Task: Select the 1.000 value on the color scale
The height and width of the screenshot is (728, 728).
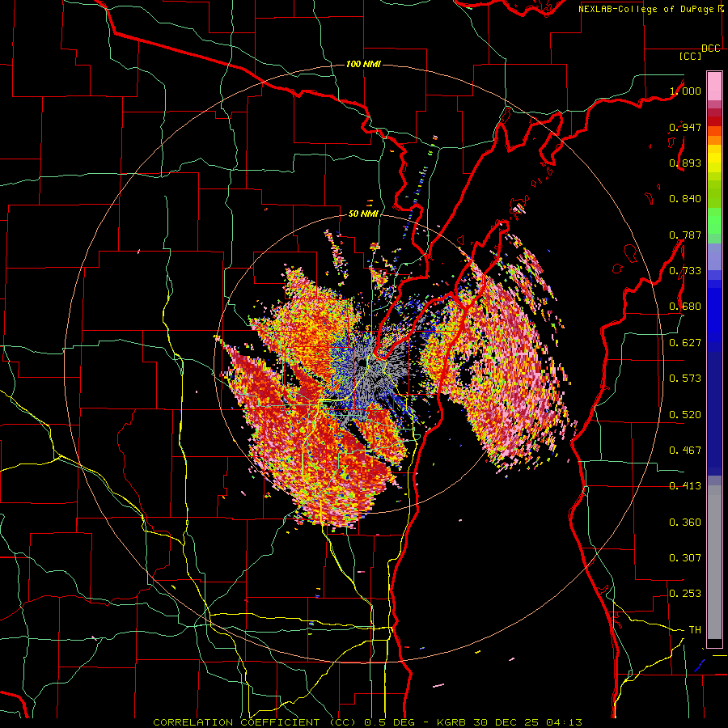Action: click(x=685, y=91)
